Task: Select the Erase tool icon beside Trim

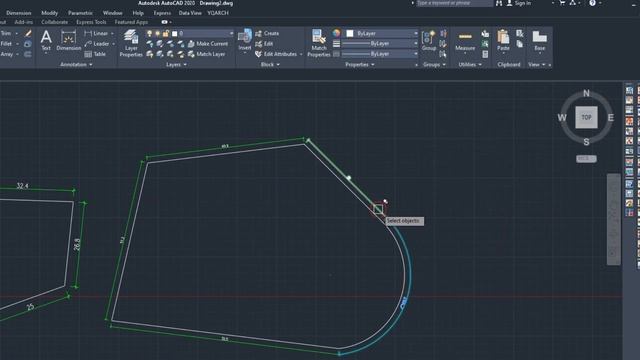Action: click(x=28, y=33)
